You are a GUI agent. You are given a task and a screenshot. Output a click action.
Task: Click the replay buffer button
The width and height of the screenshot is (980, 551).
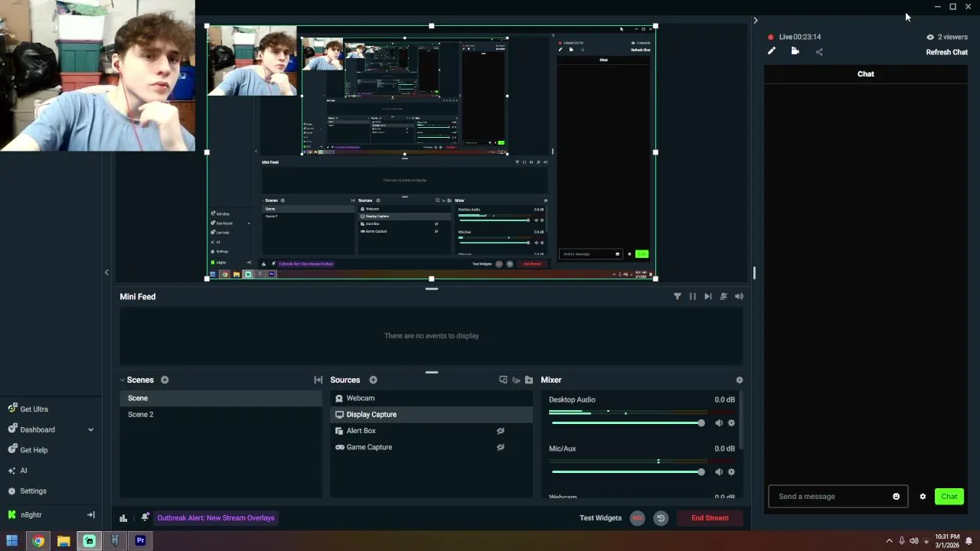(x=661, y=518)
